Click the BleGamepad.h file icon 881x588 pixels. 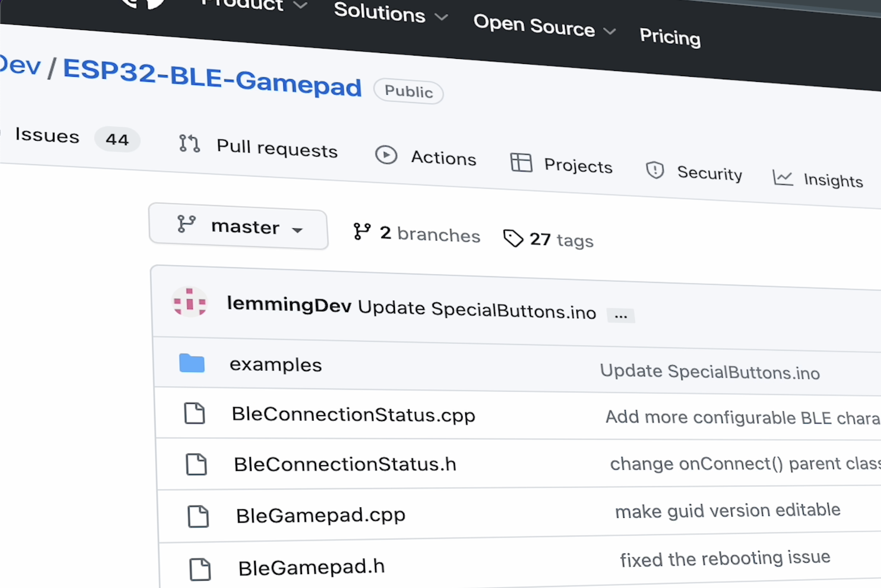(200, 569)
